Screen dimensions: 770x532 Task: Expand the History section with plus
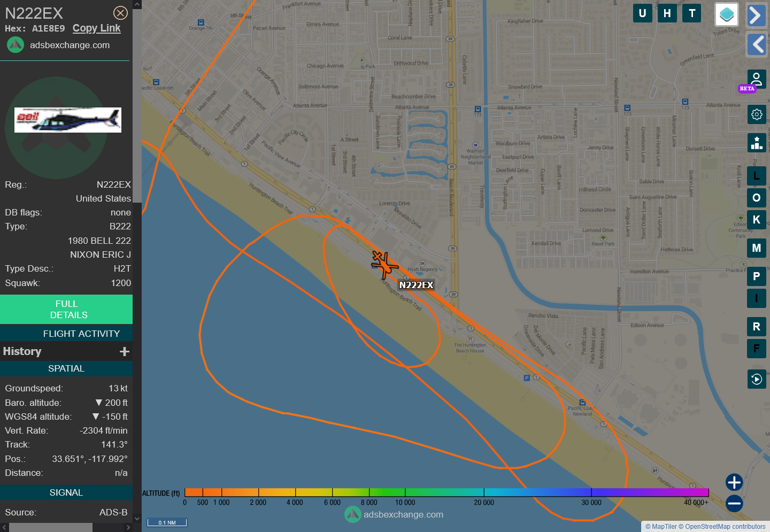pyautogui.click(x=125, y=351)
